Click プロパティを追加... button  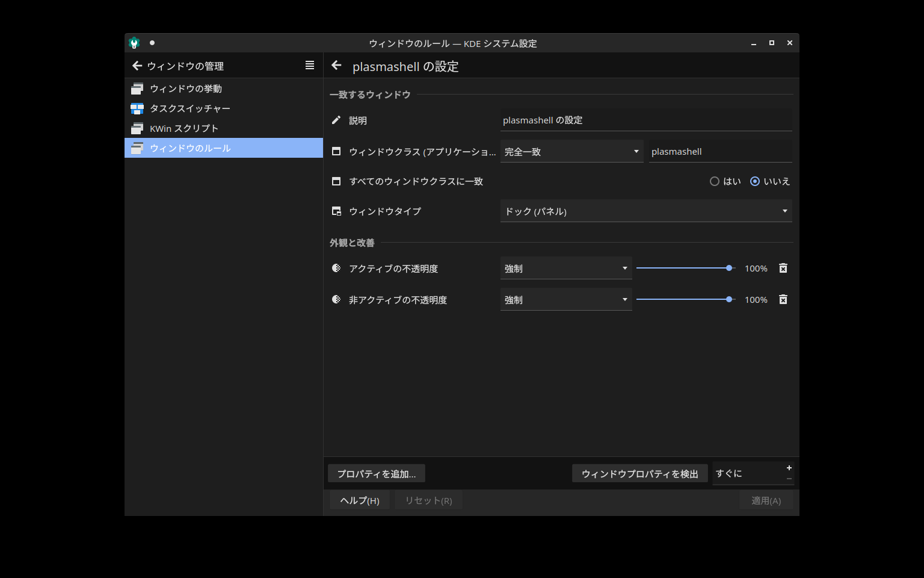pos(377,473)
